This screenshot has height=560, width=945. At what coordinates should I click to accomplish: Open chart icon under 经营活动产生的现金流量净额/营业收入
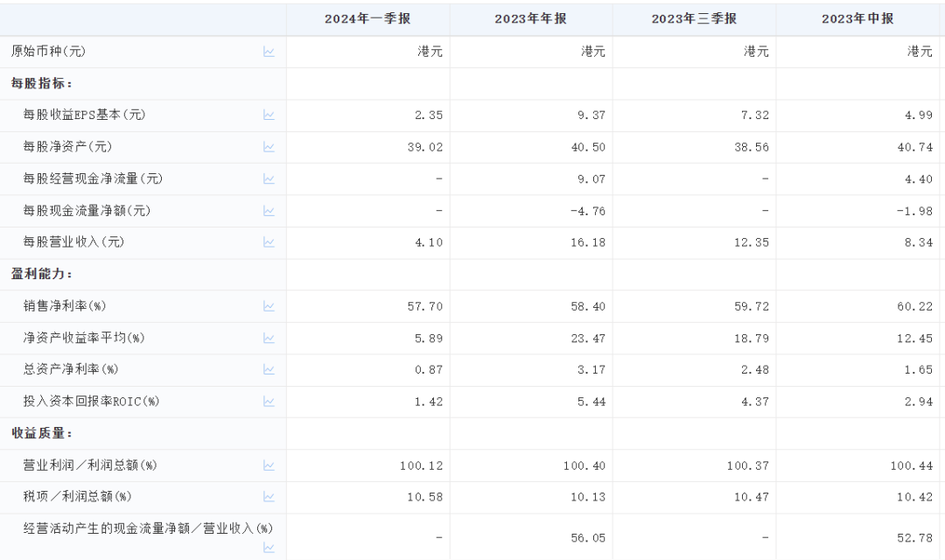point(269,548)
